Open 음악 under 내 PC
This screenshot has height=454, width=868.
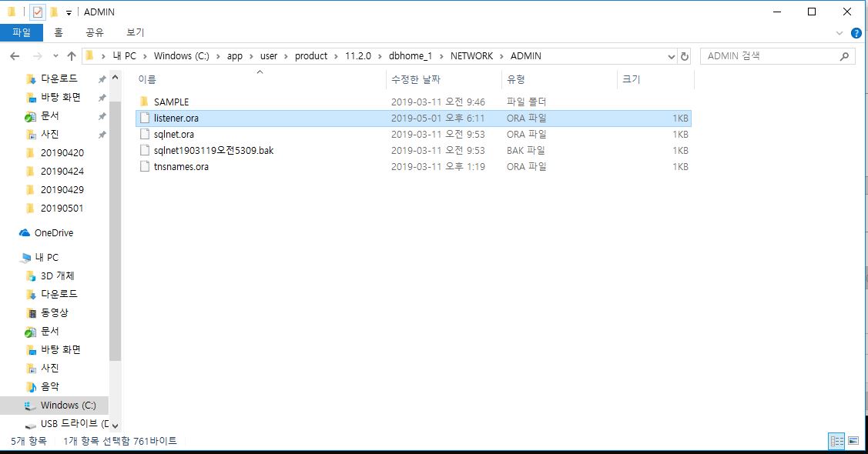point(49,386)
